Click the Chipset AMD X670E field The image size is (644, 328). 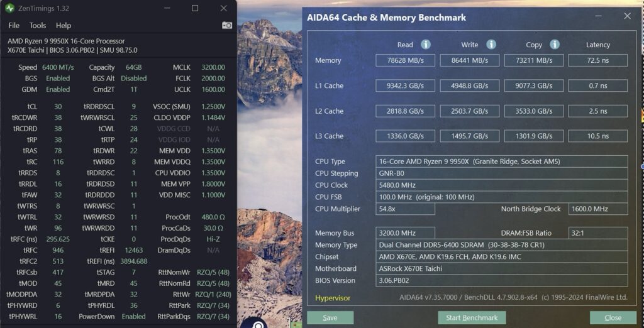(x=501, y=257)
